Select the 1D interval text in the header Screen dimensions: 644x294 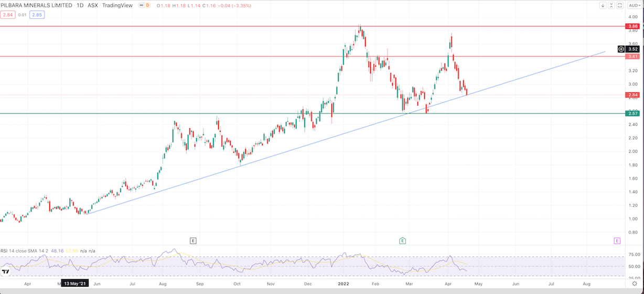pyautogui.click(x=80, y=5)
